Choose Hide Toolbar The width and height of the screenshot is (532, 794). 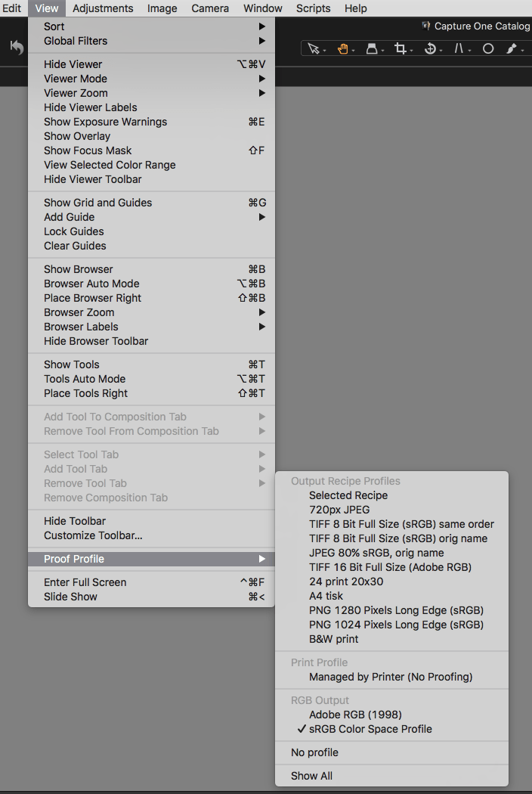coord(152,521)
